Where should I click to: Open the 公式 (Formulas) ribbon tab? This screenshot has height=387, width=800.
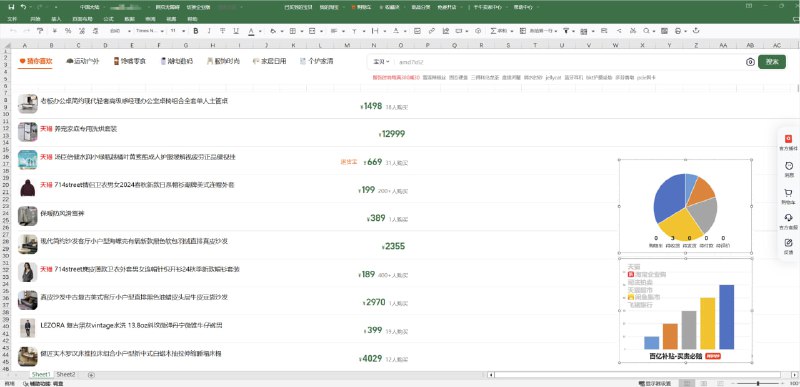click(108, 19)
